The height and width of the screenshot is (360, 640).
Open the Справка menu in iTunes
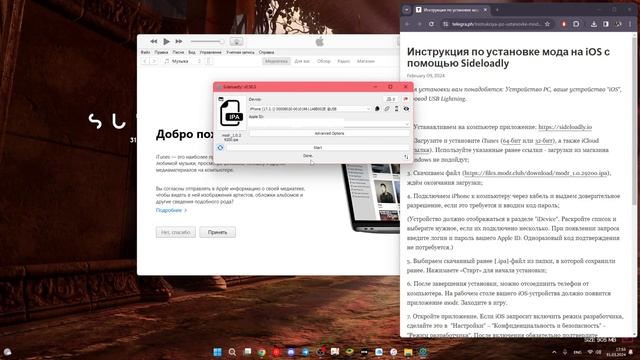(267, 52)
